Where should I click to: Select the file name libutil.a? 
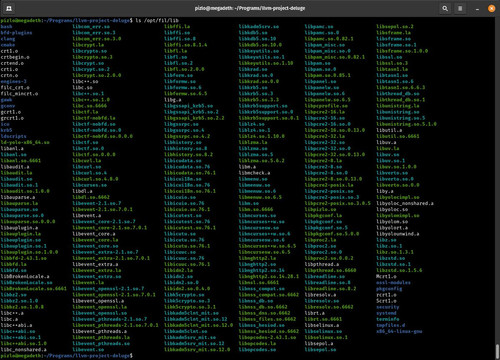coord(389,130)
